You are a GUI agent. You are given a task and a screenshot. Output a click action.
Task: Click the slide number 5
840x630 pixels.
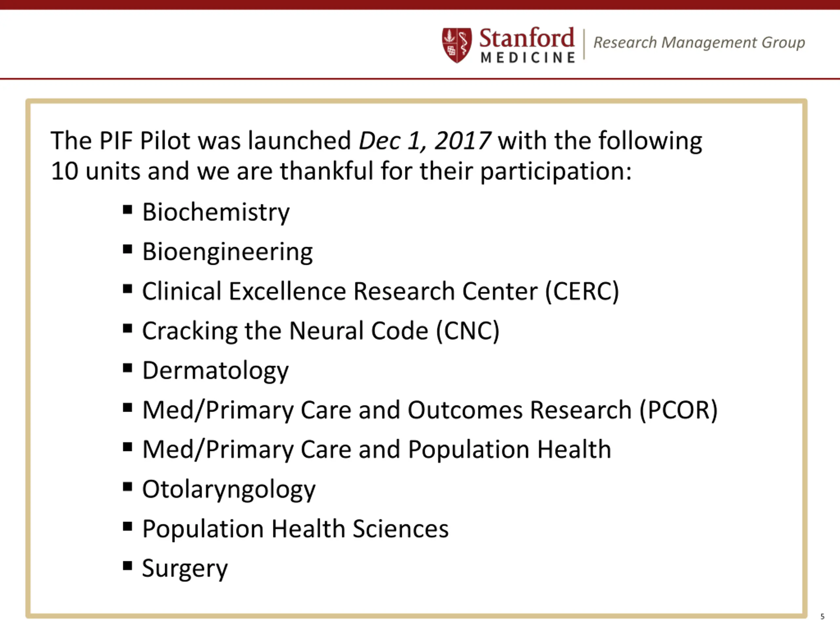pyautogui.click(x=823, y=616)
